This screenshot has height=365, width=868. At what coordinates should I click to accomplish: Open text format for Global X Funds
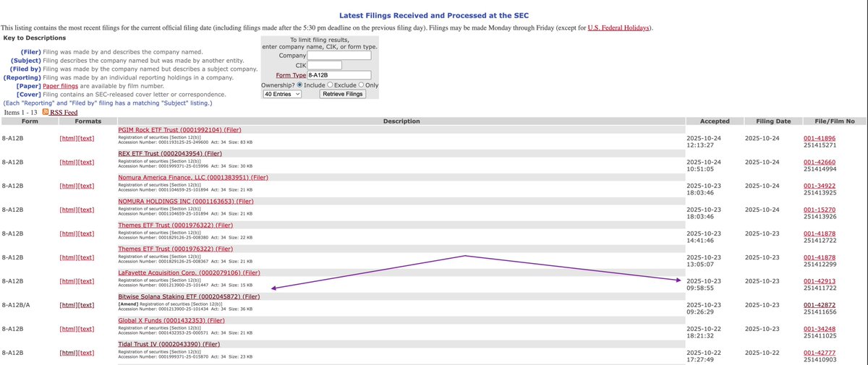click(x=86, y=329)
